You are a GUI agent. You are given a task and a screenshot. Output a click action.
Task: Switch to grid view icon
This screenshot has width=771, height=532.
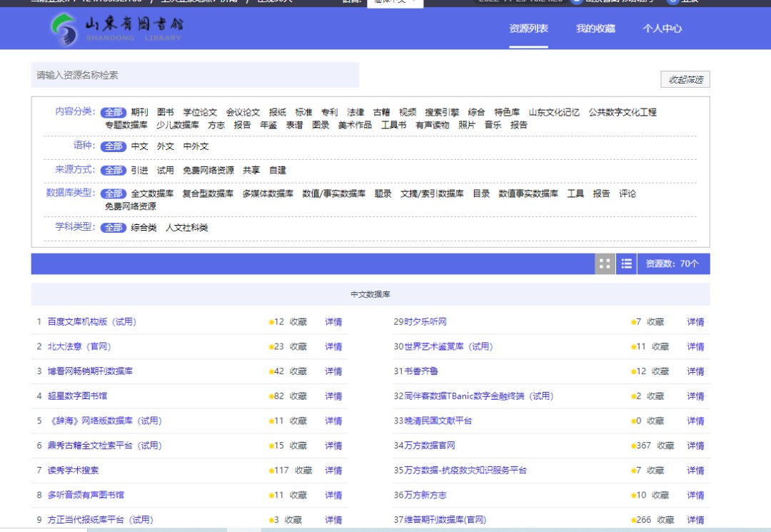tap(605, 264)
